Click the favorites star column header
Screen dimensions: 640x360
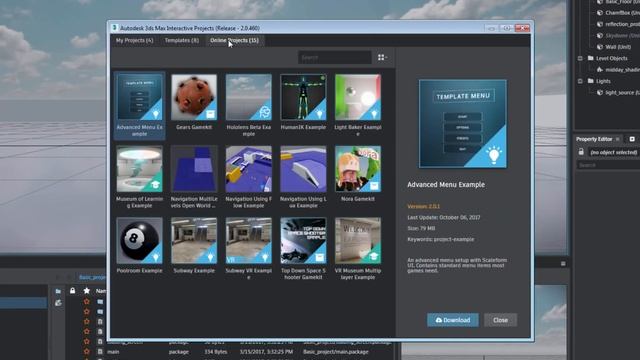click(87, 291)
